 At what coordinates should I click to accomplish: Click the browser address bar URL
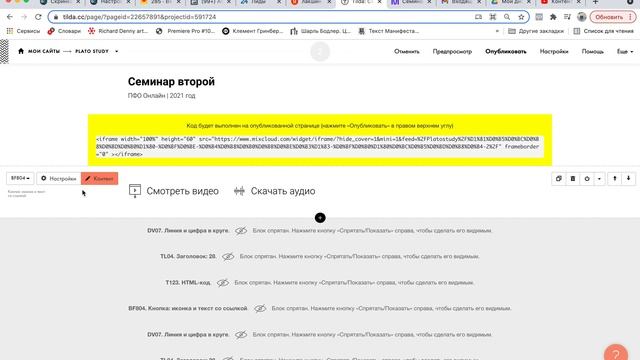coord(139,17)
